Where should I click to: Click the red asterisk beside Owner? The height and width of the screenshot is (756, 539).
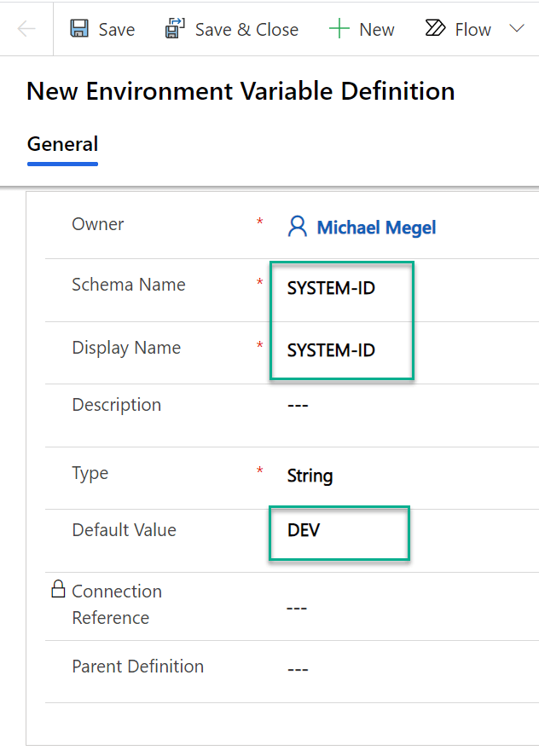click(259, 222)
